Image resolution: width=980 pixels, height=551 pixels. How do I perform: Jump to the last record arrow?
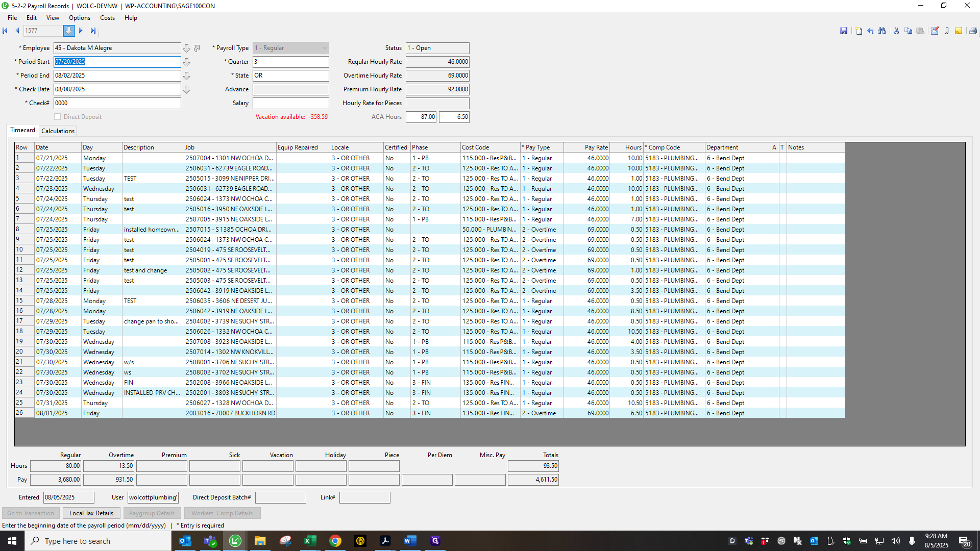93,31
